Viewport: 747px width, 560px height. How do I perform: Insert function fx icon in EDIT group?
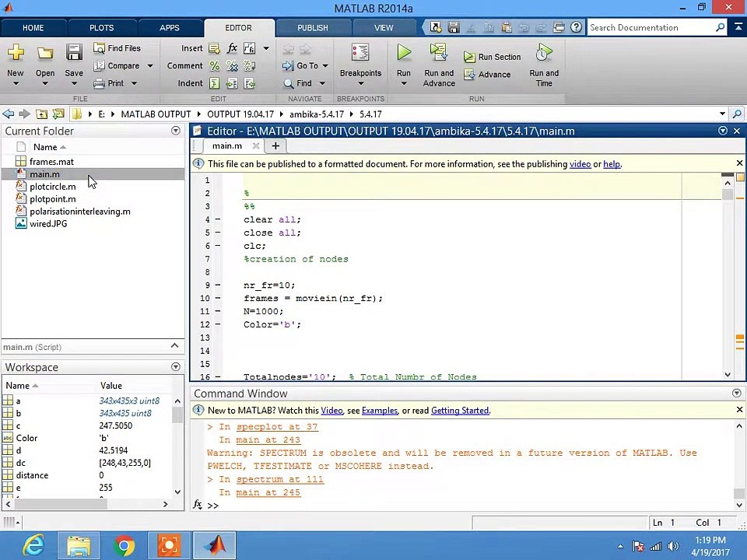point(232,48)
